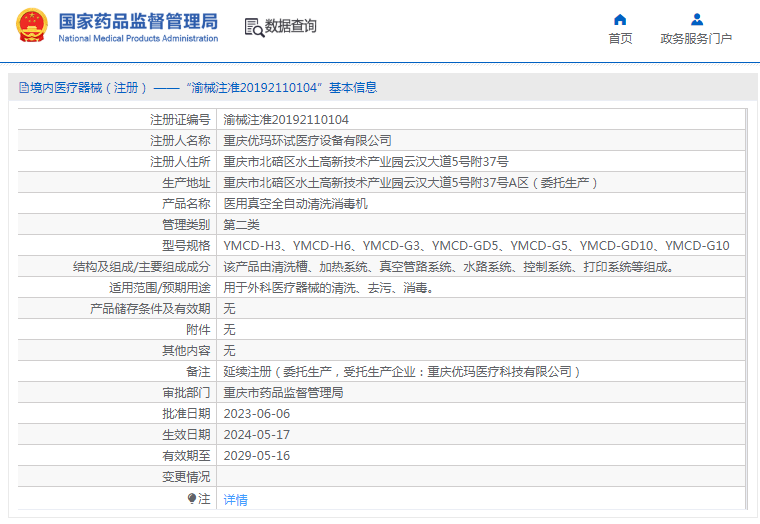Select registrant name 重庆优玛环试医疗设备有限公司

[307, 141]
